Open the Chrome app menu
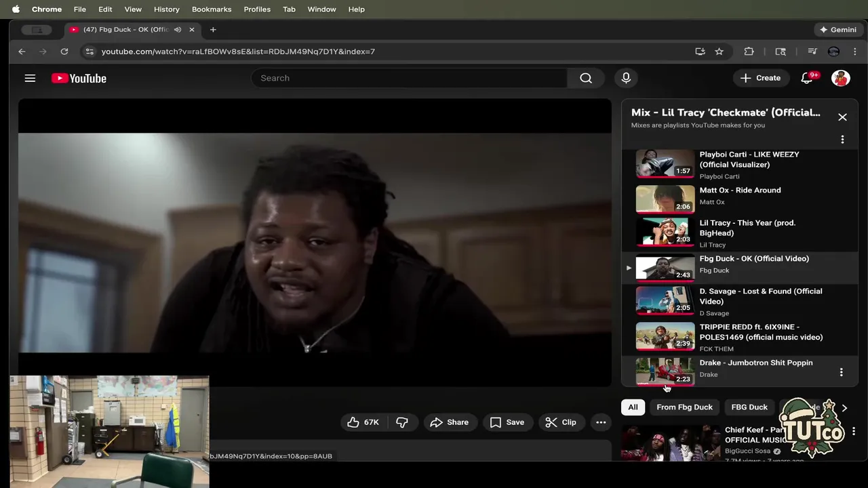The image size is (868, 488). point(47,9)
